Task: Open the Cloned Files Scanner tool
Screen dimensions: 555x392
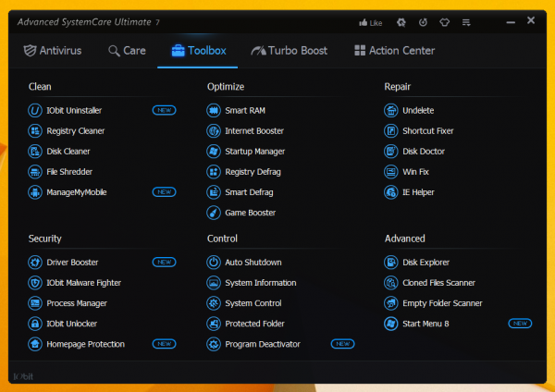Action: [x=429, y=283]
